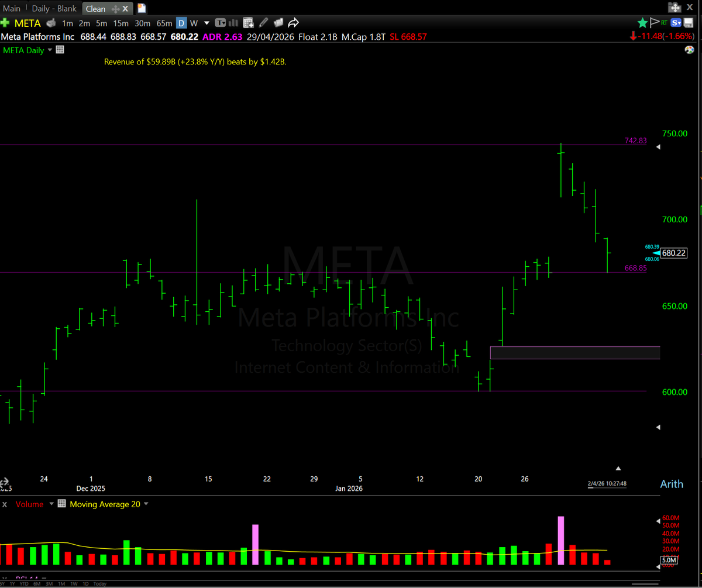Open the add-to-watchlist table icon
Image resolution: width=702 pixels, height=588 pixels.
[x=248, y=23]
